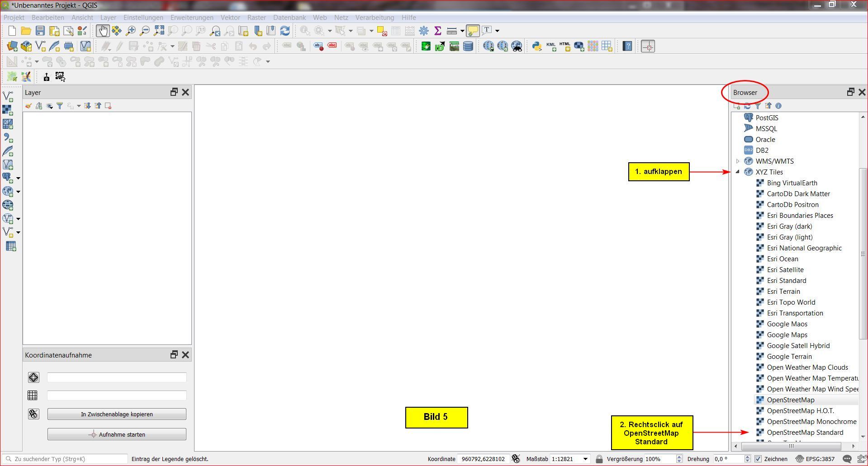Screen dimensions: 868x466
Task: Click the Sigma statistics summary icon
Action: click(x=437, y=31)
